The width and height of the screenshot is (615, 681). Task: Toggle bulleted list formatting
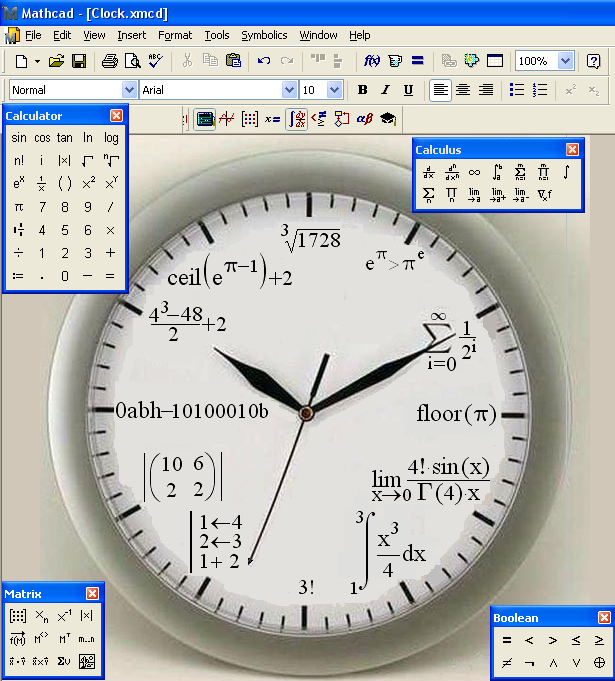tap(517, 90)
